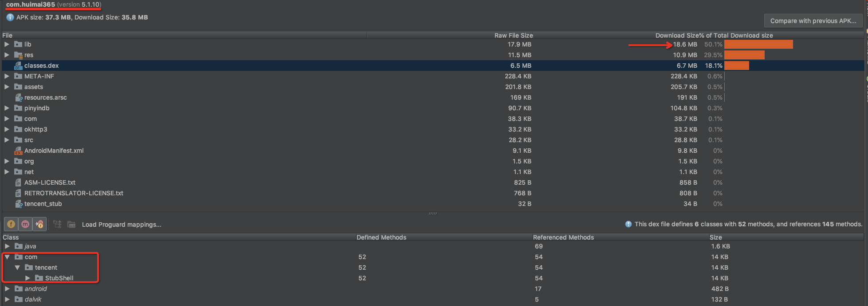Click the 69 referenced methods cell
Viewport: 868px width, 306px height.
coord(539,246)
